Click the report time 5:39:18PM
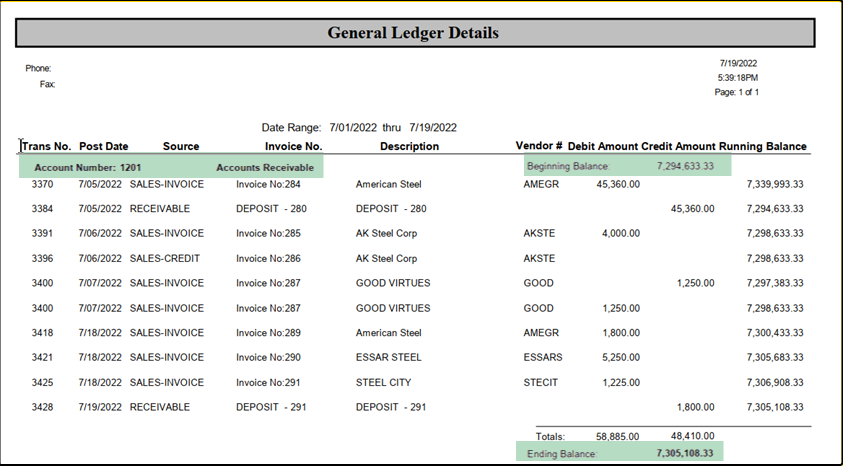Image resolution: width=843 pixels, height=466 pixels. [738, 78]
